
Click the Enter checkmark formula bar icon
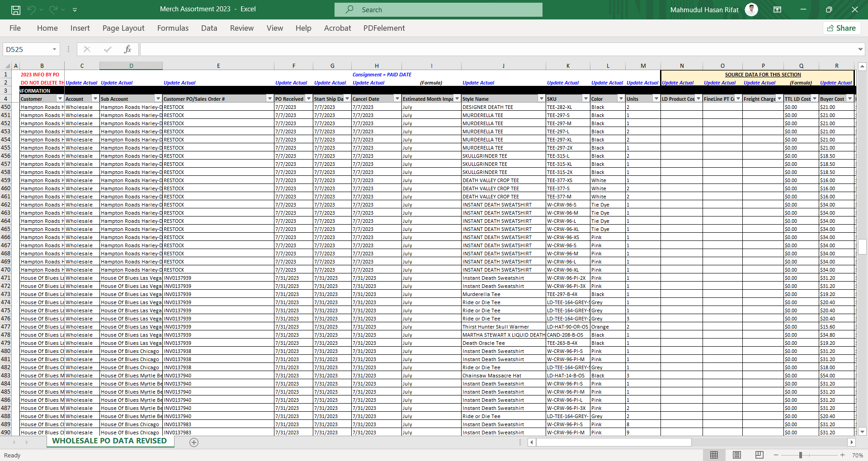tap(108, 49)
